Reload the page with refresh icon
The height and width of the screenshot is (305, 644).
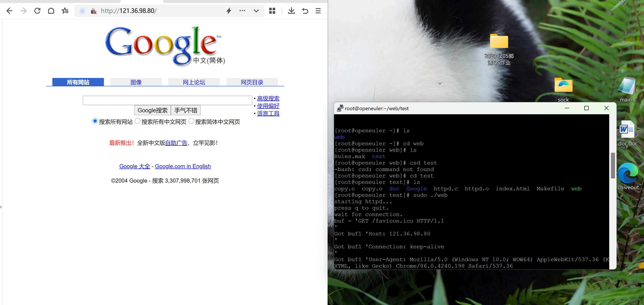coord(37,11)
